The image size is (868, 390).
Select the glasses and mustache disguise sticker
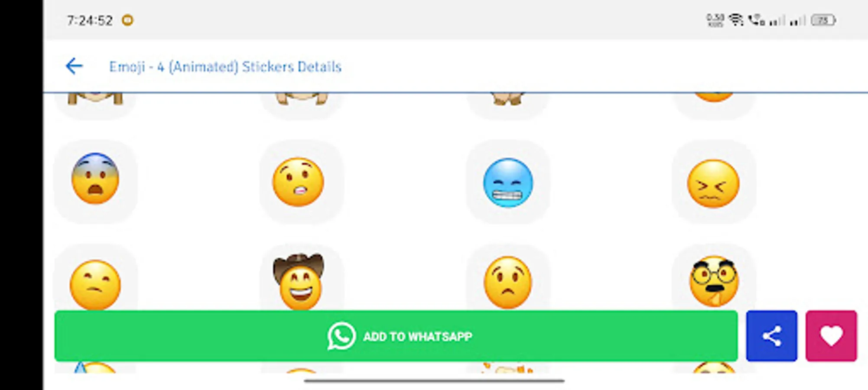(713, 282)
